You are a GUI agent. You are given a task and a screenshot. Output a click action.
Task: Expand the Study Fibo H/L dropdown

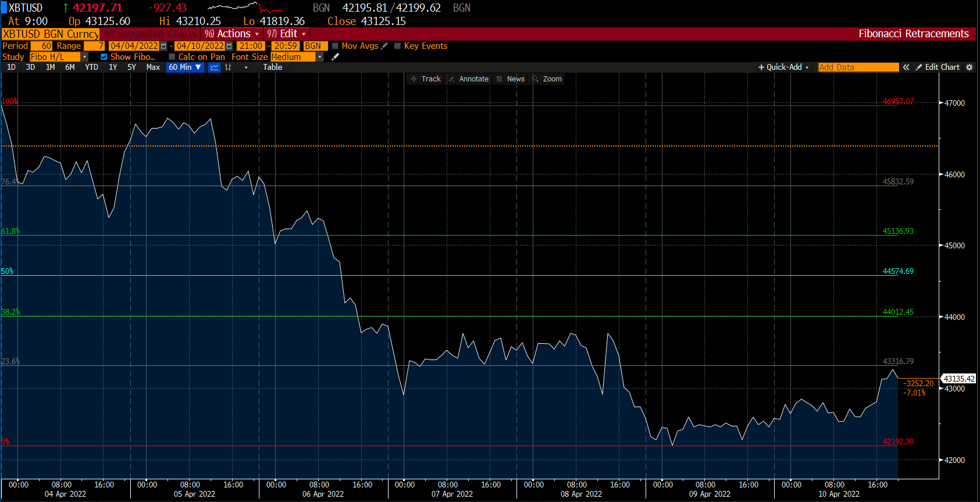(x=85, y=57)
